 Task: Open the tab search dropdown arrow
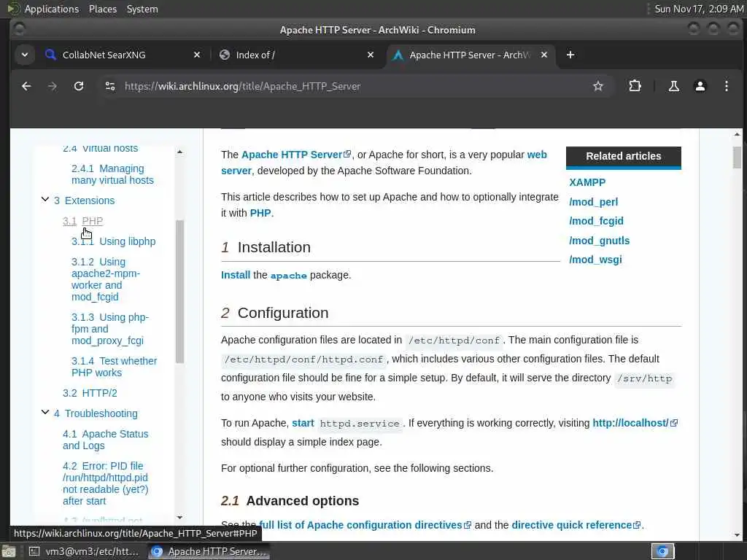tap(25, 55)
